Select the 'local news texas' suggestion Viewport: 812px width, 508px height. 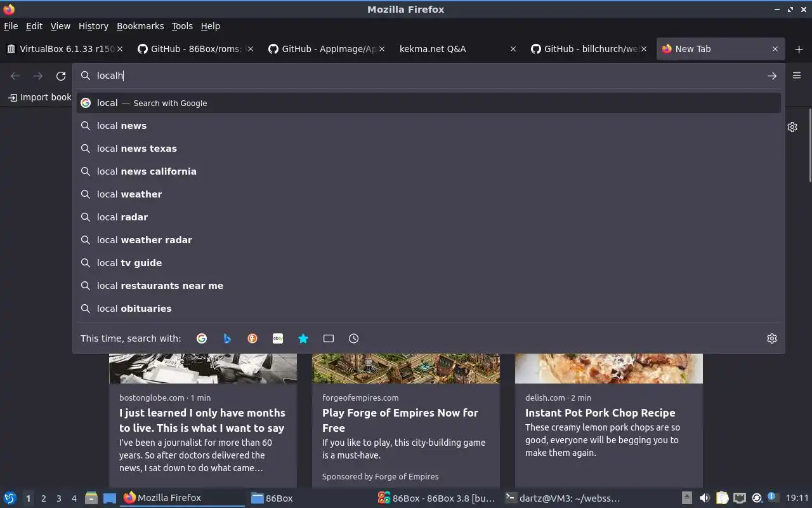pyautogui.click(x=429, y=149)
